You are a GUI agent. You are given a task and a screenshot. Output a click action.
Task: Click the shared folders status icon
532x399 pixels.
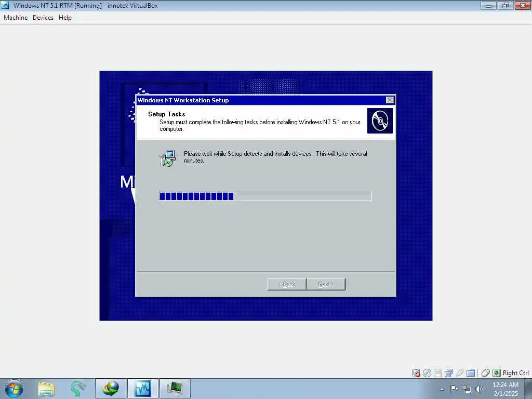pos(471,373)
